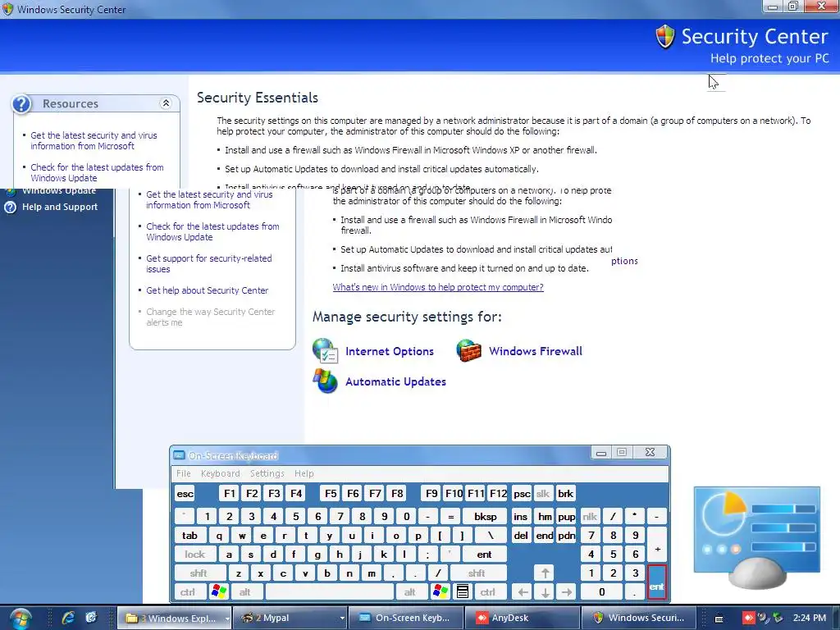The height and width of the screenshot is (630, 840).
Task: Click the down arrow key on keyboard
Action: coord(545,592)
